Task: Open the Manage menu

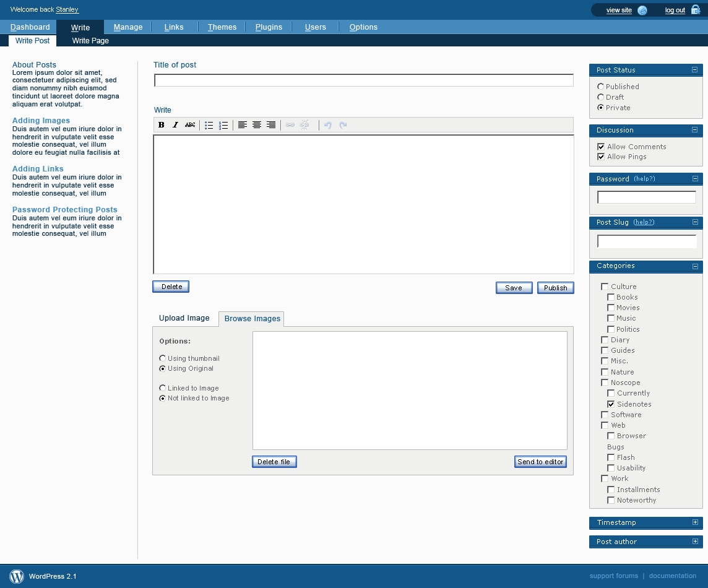Action: pyautogui.click(x=128, y=27)
